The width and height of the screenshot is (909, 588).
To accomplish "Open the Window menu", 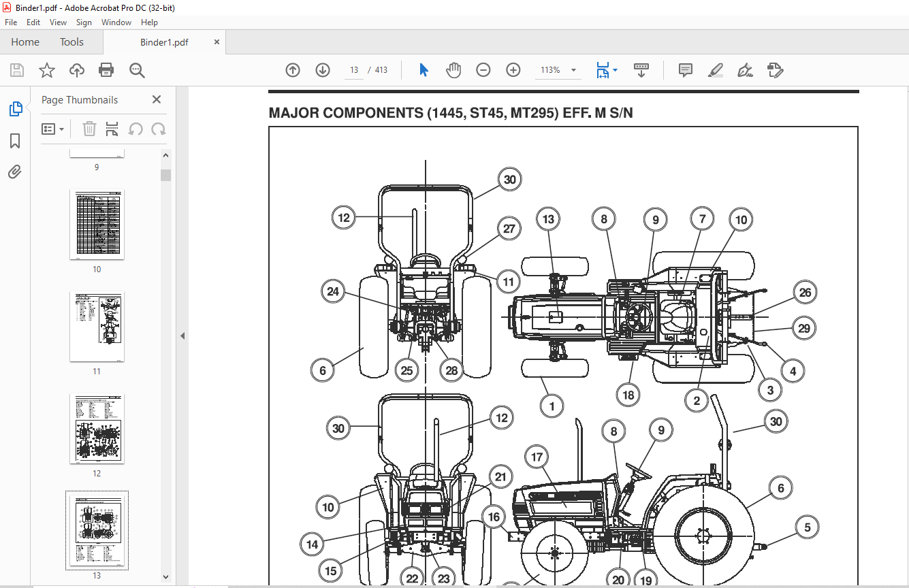I will click(116, 22).
